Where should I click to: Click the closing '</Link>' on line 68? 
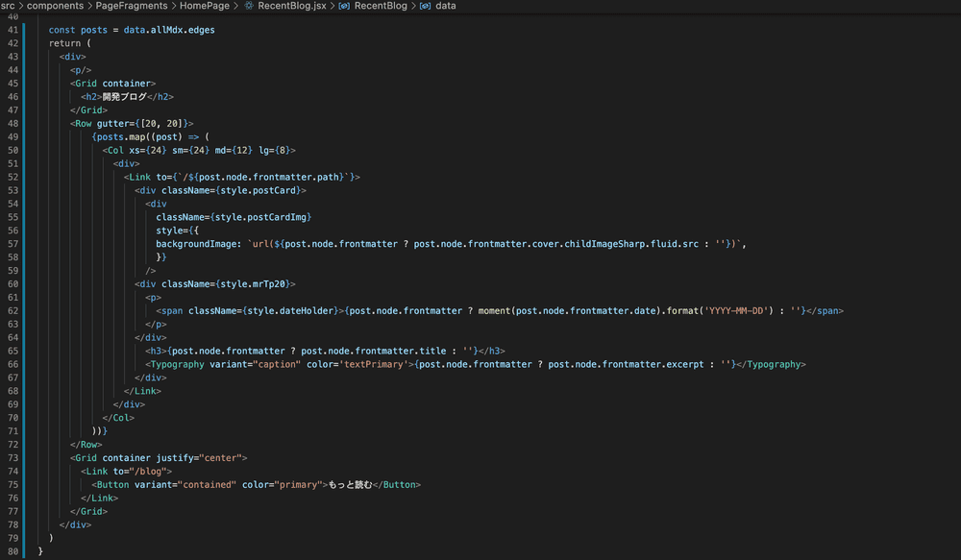coord(142,391)
